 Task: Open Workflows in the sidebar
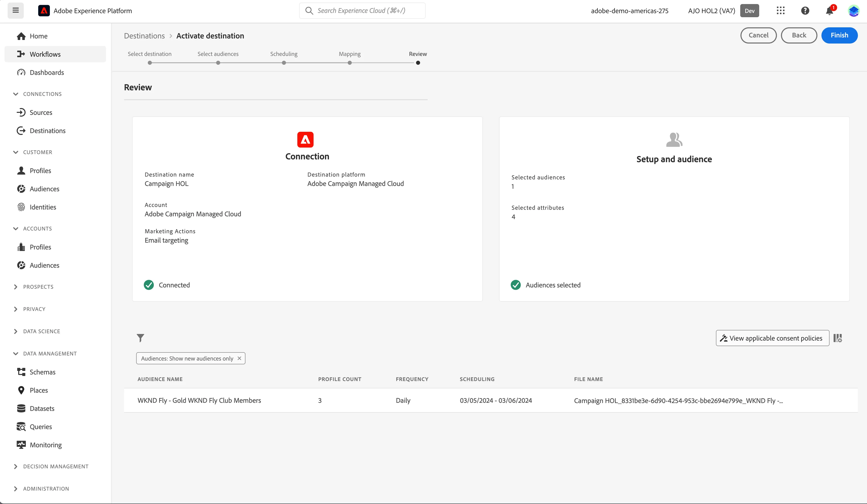click(55, 54)
